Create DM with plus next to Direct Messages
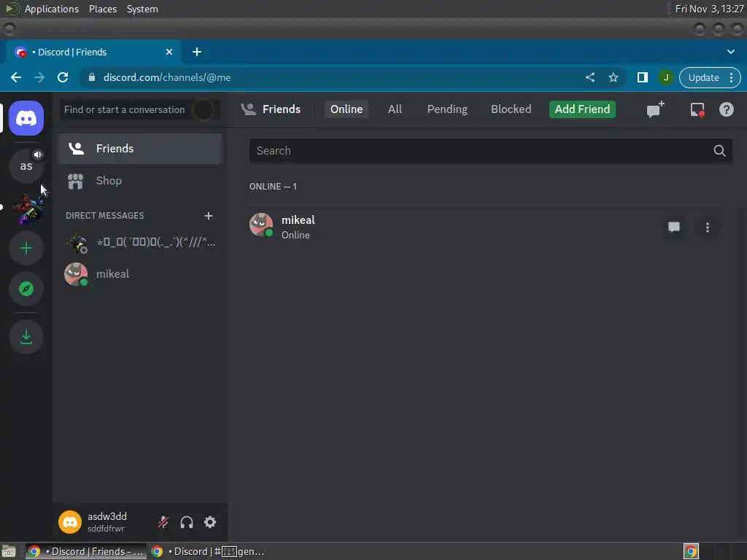This screenshot has height=560, width=747. click(208, 216)
